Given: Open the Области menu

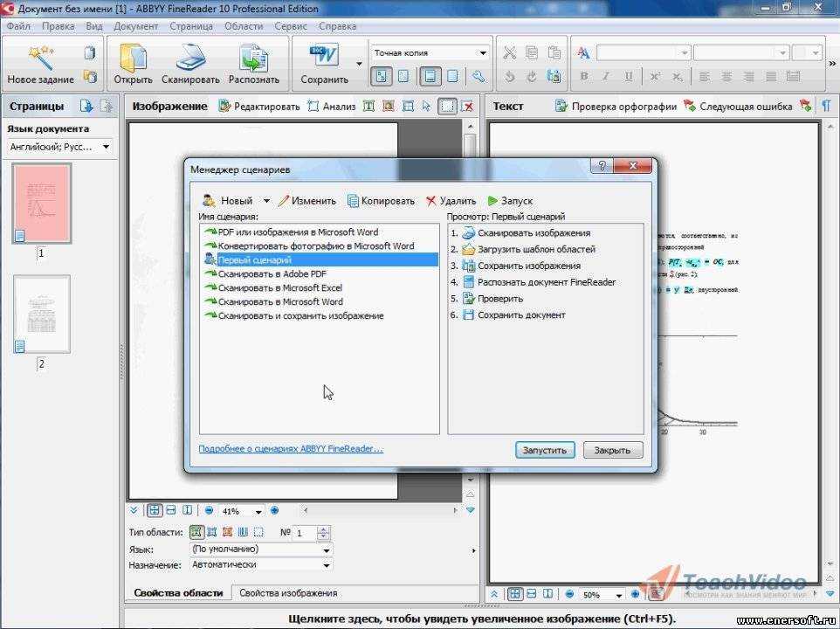Looking at the screenshot, I should point(244,26).
